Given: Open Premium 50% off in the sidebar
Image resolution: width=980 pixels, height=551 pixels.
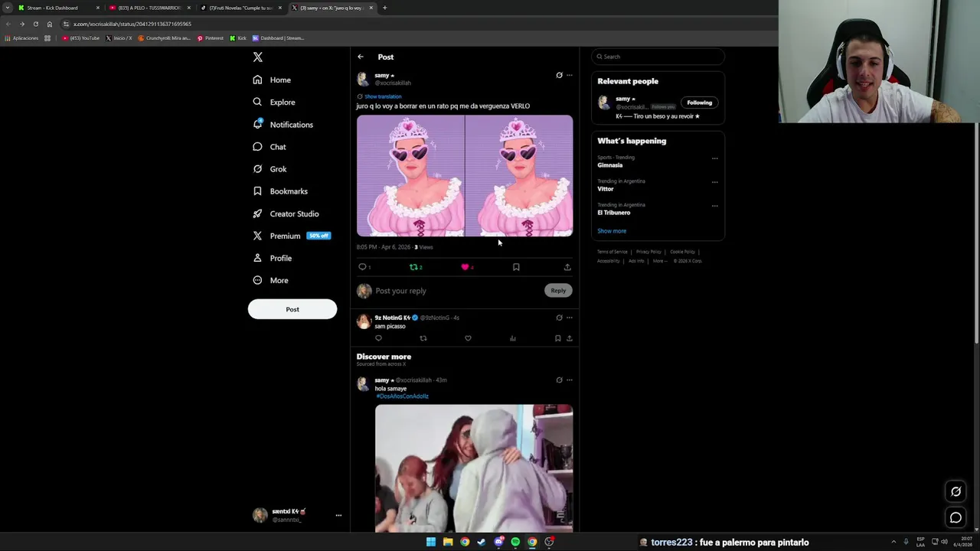Looking at the screenshot, I should click(292, 236).
